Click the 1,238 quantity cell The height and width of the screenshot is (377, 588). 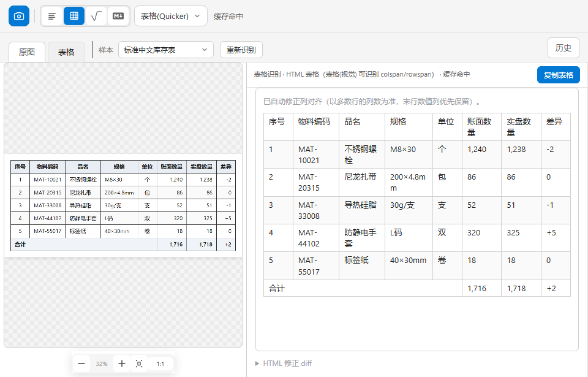521,154
